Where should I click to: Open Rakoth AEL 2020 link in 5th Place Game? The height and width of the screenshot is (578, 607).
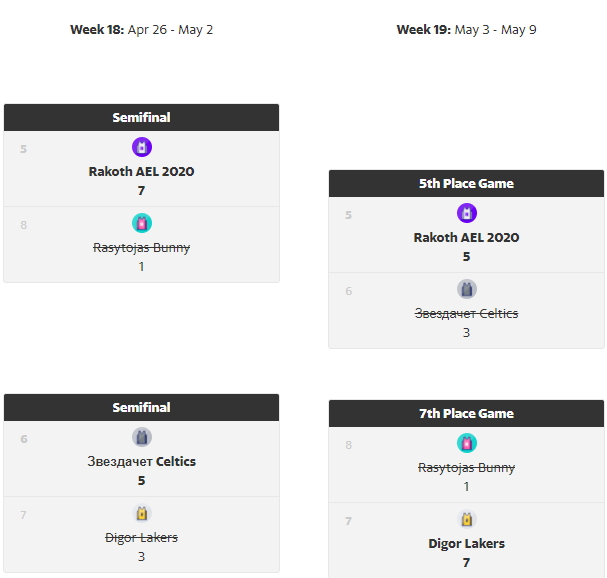(x=467, y=237)
